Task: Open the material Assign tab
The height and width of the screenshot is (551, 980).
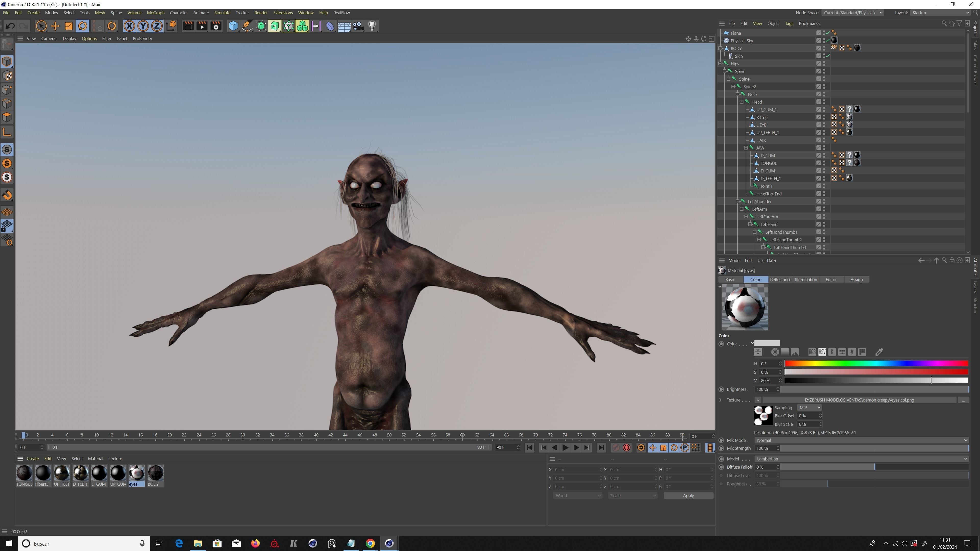Action: 856,280
